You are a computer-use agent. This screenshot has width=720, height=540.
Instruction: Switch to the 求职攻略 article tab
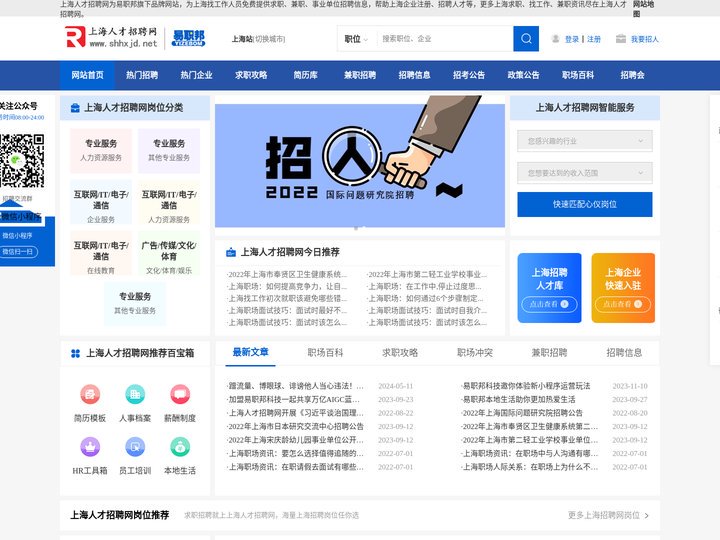point(400,352)
